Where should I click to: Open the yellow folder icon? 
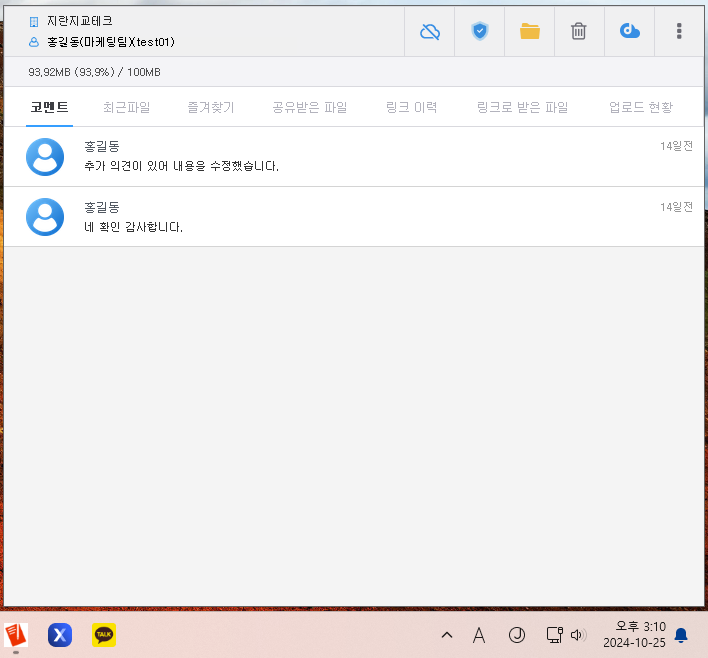[x=530, y=31]
